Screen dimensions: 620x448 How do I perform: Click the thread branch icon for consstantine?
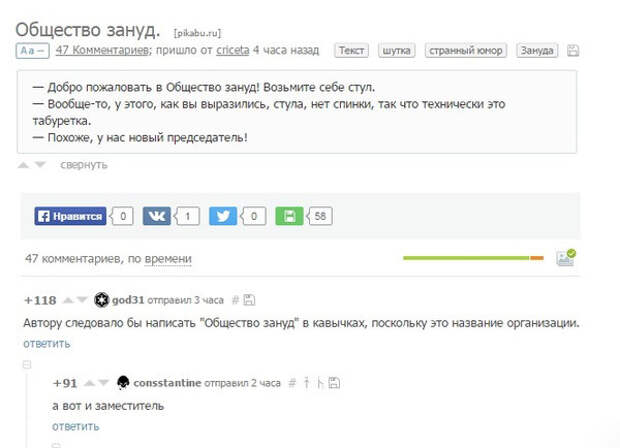[320, 383]
